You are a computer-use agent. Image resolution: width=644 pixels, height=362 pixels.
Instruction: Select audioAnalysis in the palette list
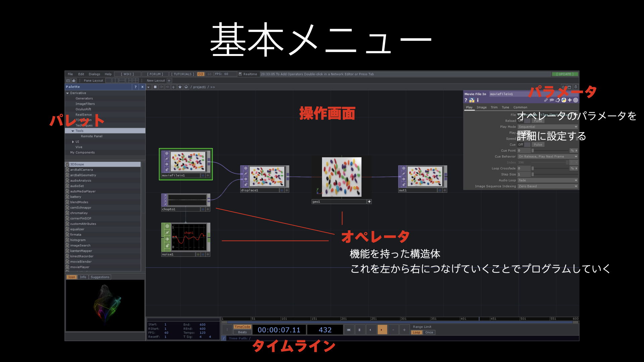(80, 181)
